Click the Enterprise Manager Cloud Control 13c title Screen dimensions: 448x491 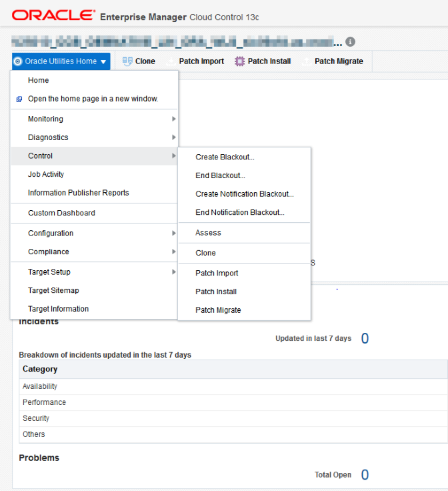[x=179, y=17]
